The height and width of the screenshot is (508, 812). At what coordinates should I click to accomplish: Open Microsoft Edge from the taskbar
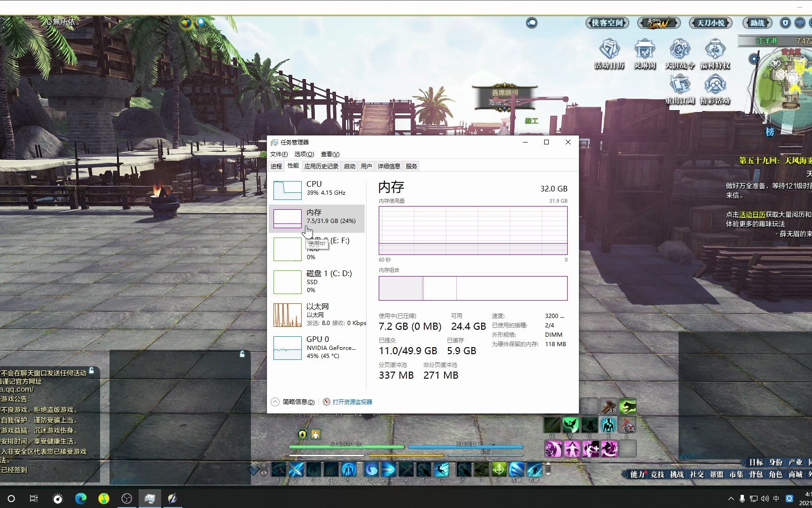click(81, 499)
